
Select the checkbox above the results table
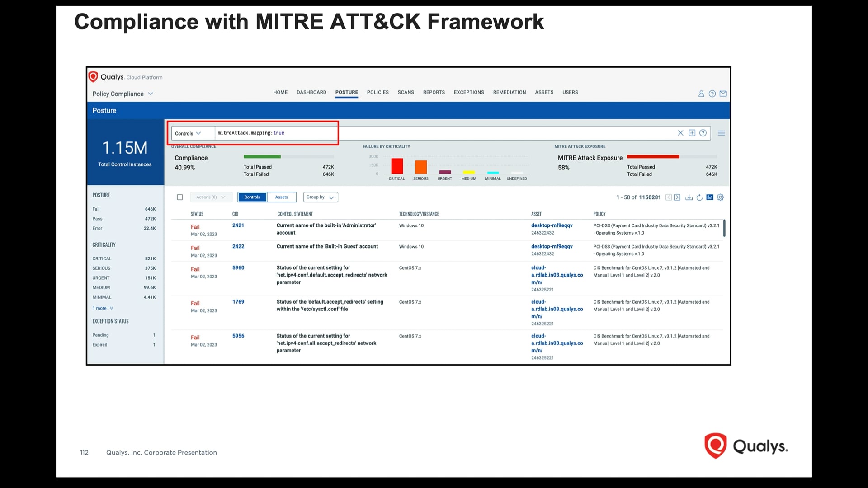click(x=180, y=197)
